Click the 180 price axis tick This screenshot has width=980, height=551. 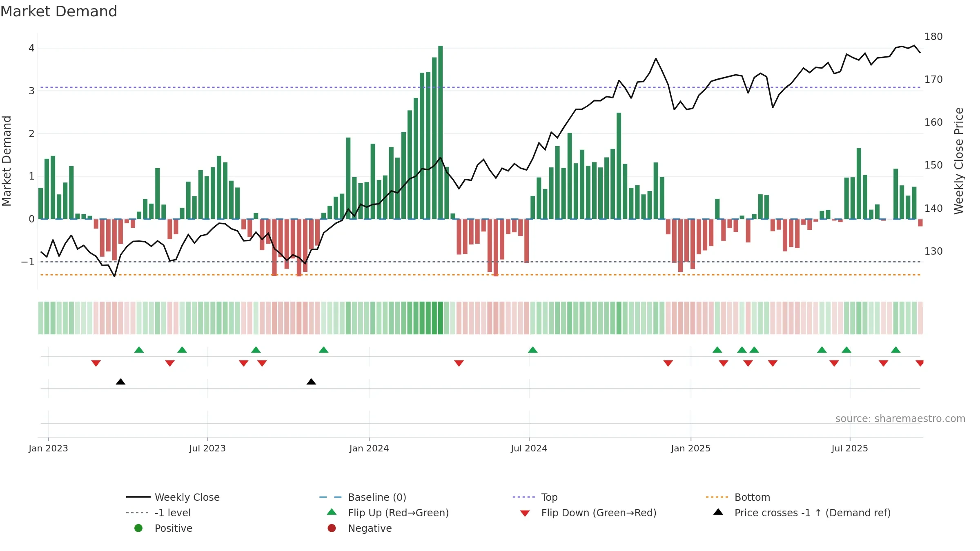(x=933, y=37)
